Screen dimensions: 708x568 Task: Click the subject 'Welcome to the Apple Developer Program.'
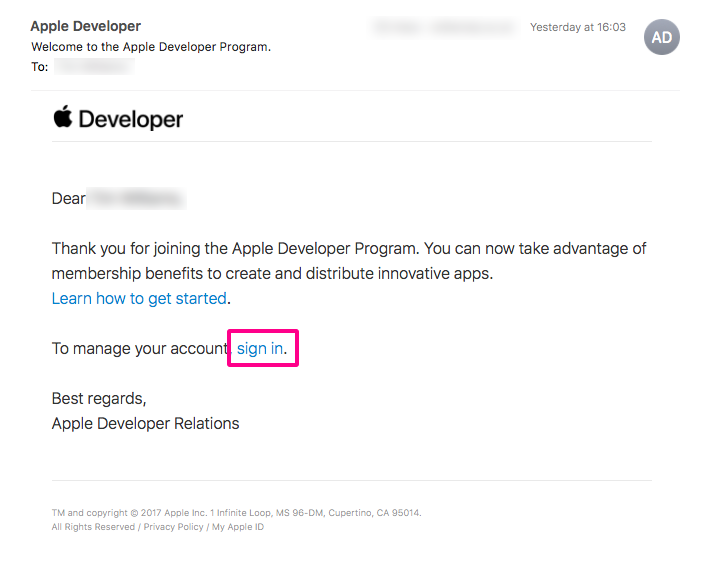click(151, 47)
